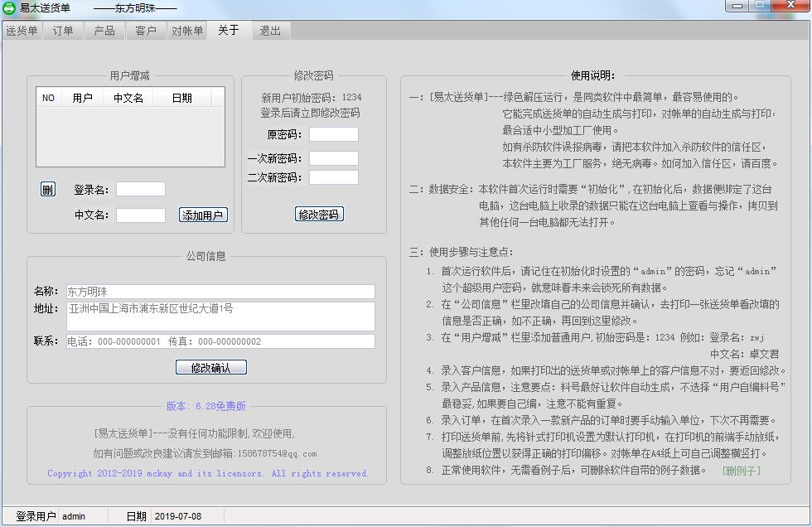Click the 添加用户 button
812x527 pixels.
click(203, 215)
